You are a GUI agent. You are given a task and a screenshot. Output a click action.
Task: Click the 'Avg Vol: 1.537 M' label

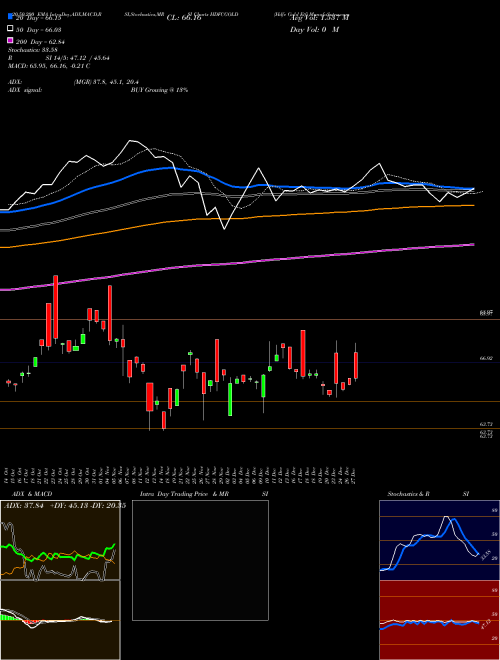[x=319, y=18]
